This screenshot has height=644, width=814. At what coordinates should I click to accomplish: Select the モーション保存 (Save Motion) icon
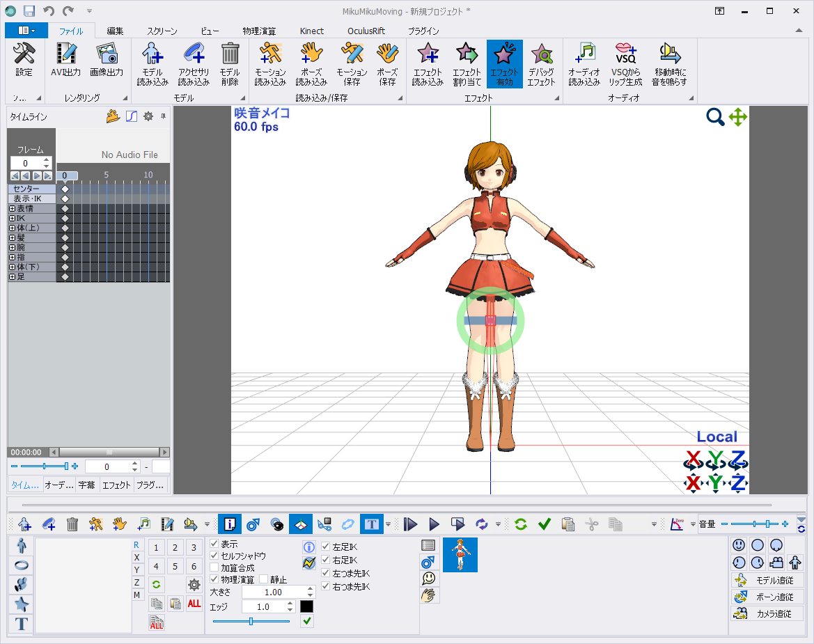pos(352,63)
